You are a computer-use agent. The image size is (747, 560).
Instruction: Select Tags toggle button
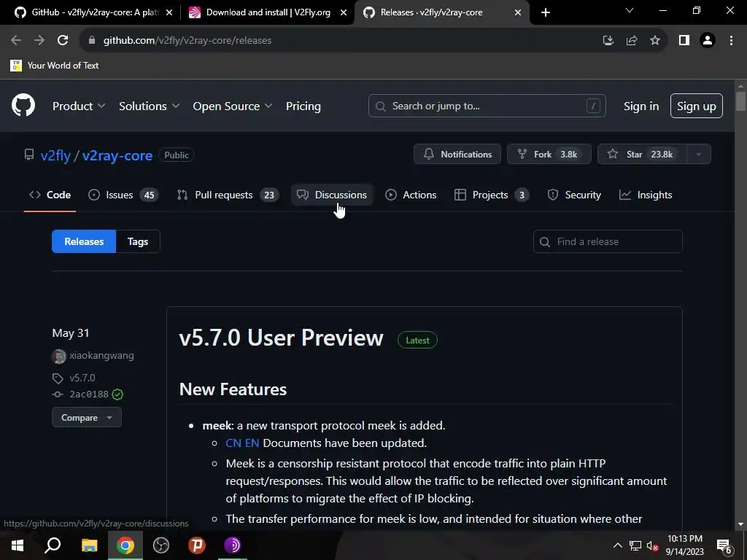138,241
